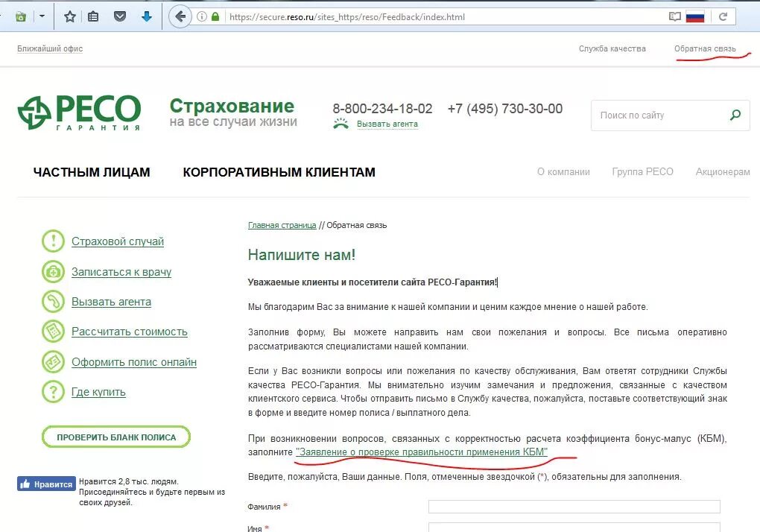Open the sidebar Вызвать агента link

pos(112,302)
